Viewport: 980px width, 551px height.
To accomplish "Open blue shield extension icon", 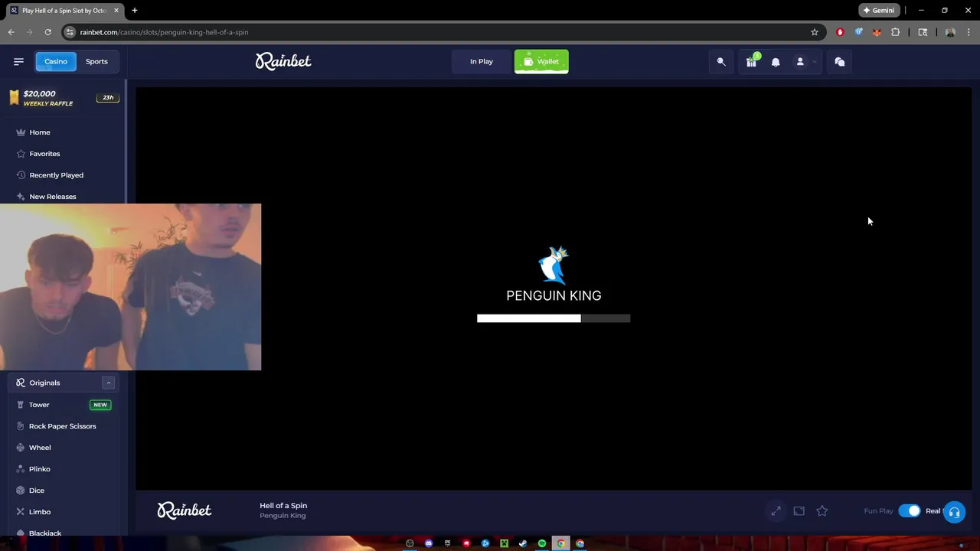I will (858, 32).
